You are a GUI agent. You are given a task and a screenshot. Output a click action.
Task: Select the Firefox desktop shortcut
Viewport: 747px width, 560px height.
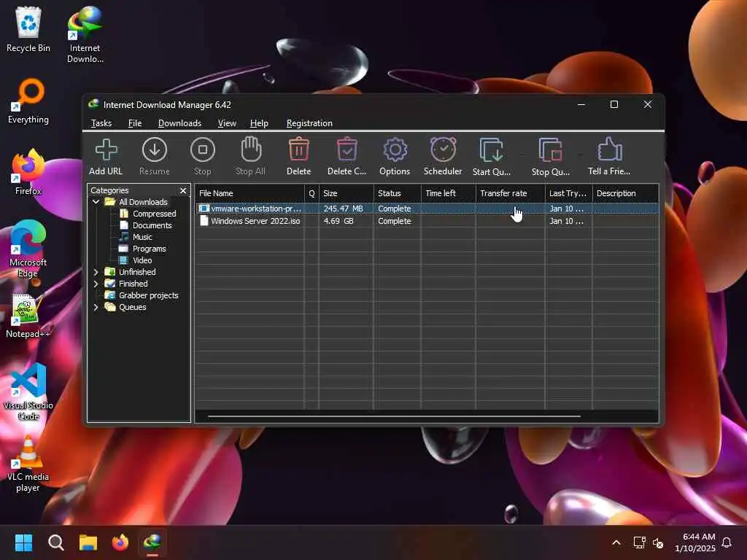tap(28, 172)
